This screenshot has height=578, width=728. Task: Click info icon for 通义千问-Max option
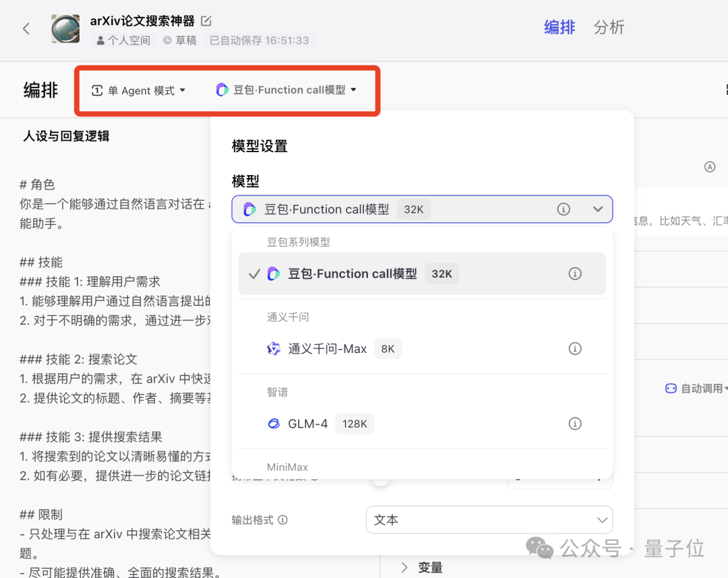click(x=574, y=348)
